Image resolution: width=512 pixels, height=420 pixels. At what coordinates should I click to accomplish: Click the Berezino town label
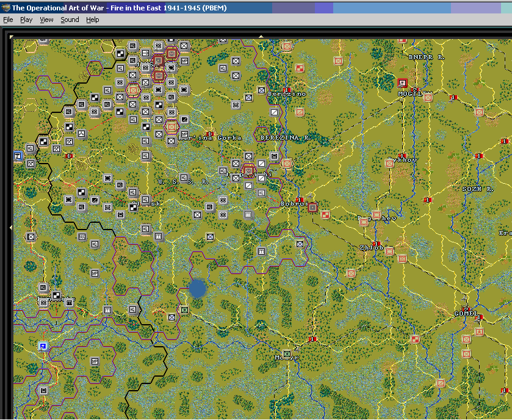(287, 94)
